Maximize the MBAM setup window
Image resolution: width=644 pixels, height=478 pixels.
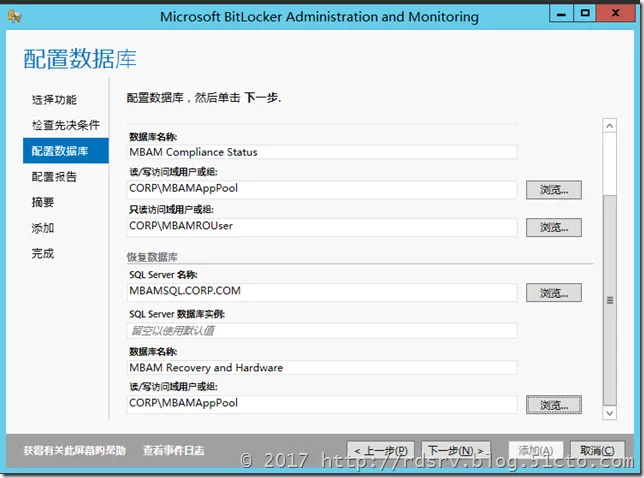(x=585, y=14)
